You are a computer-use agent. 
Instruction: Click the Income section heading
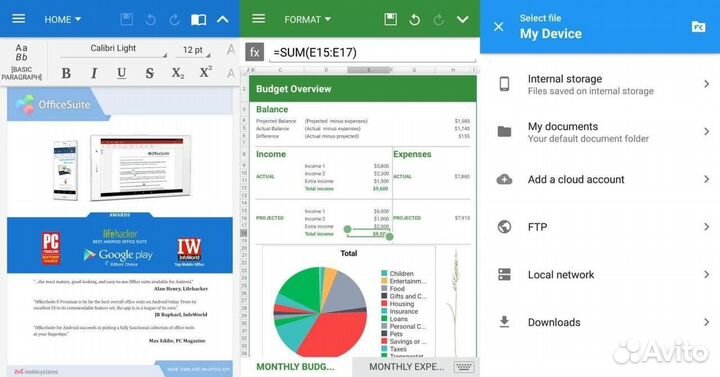tap(271, 154)
